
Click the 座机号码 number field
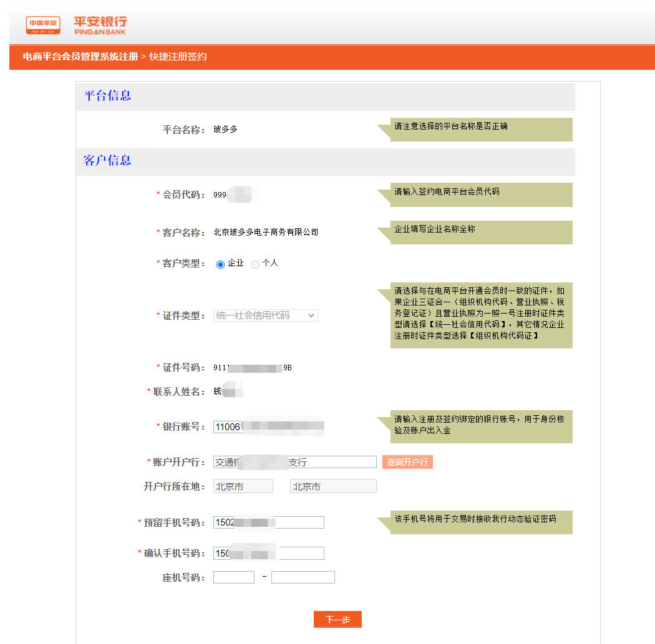[x=303, y=577]
